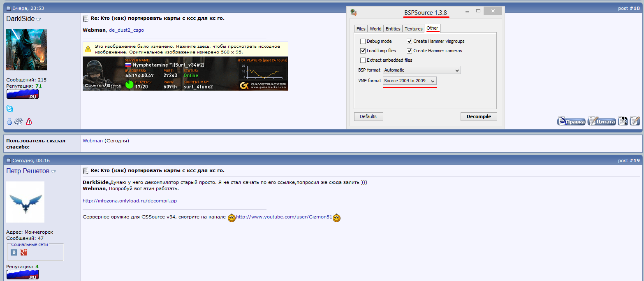Open Петр Решетов's VK social link
Image resolution: width=644 pixels, height=281 pixels.
coord(14,252)
